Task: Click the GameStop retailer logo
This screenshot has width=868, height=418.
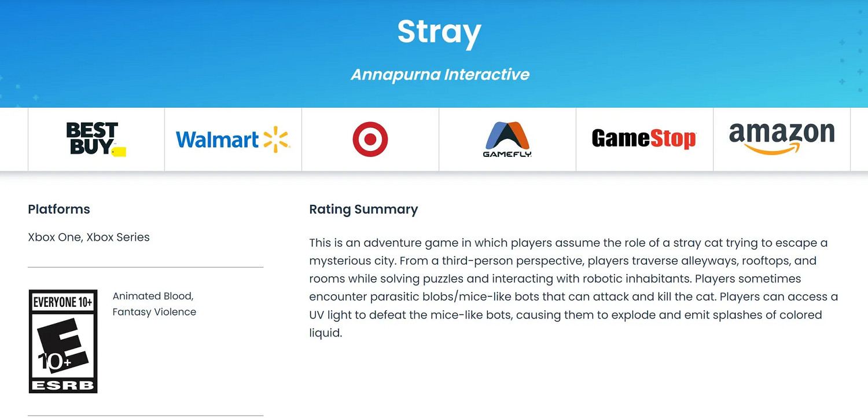Action: (644, 139)
